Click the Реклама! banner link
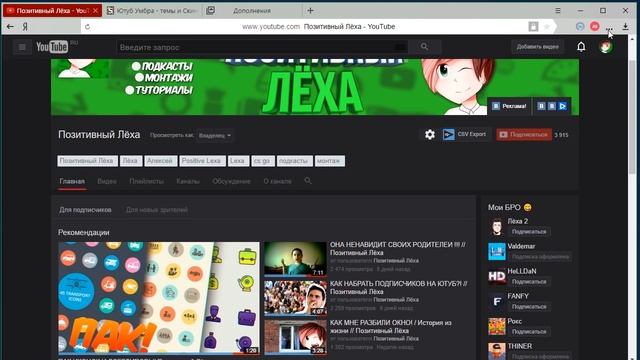 [x=509, y=106]
